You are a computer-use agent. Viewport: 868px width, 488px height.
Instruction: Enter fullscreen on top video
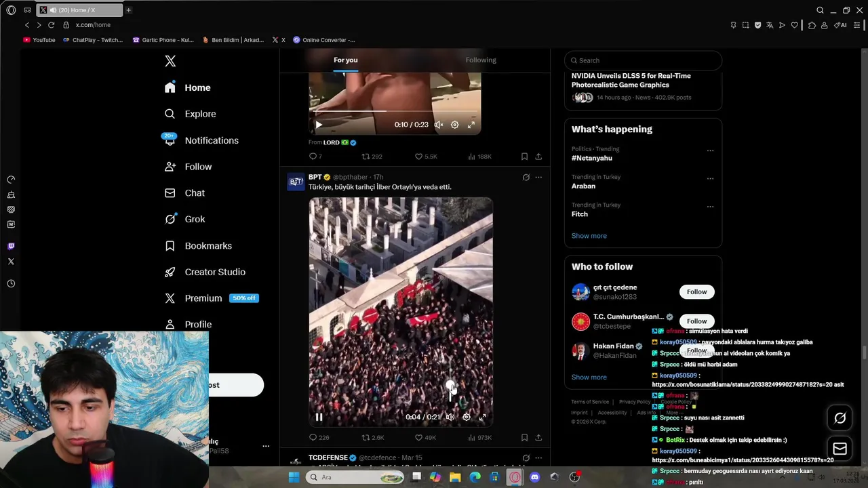[471, 125]
